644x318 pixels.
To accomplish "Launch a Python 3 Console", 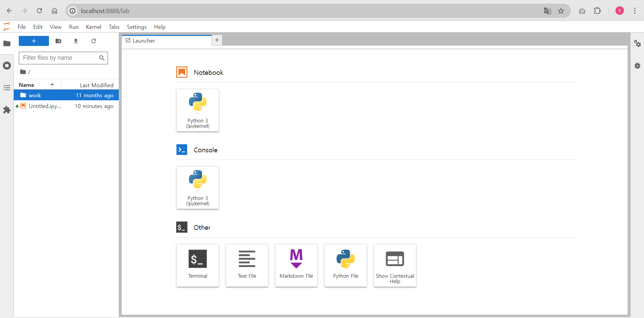I will point(198,188).
